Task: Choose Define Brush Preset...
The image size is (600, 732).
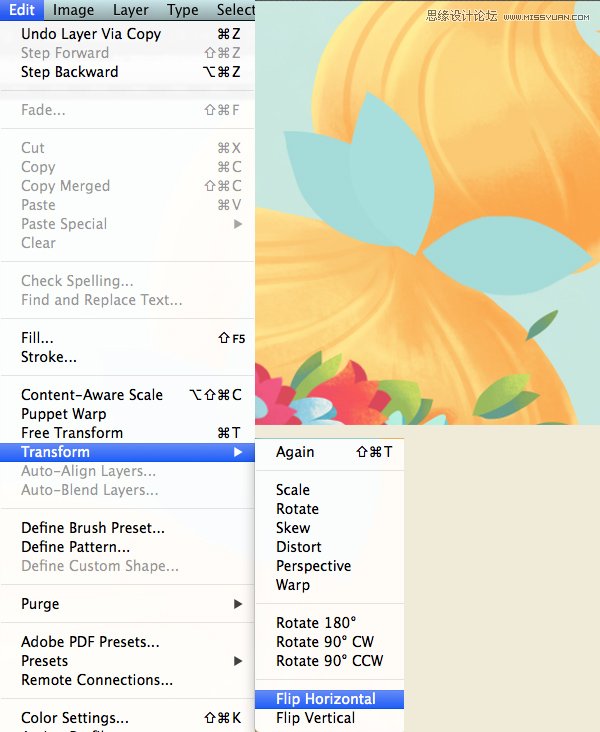Action: click(127, 528)
